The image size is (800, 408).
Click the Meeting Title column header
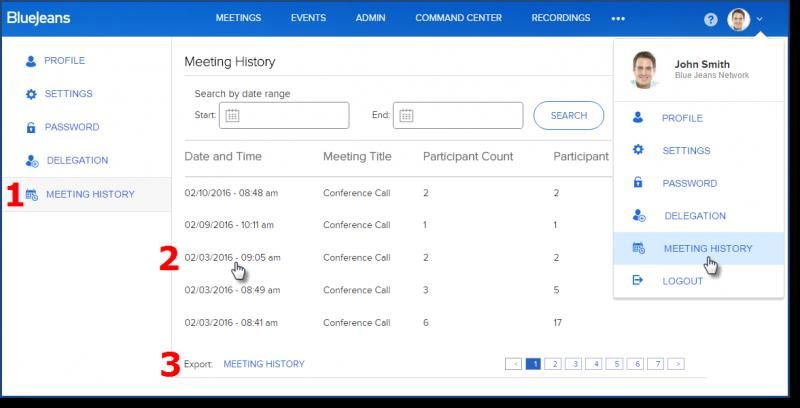(x=357, y=156)
